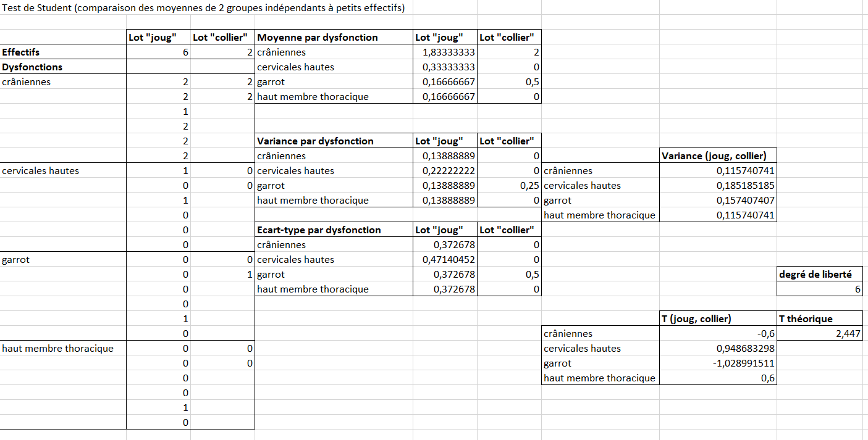Click the 'Effectifs' row label cell
868x440 pixels.
(62, 52)
